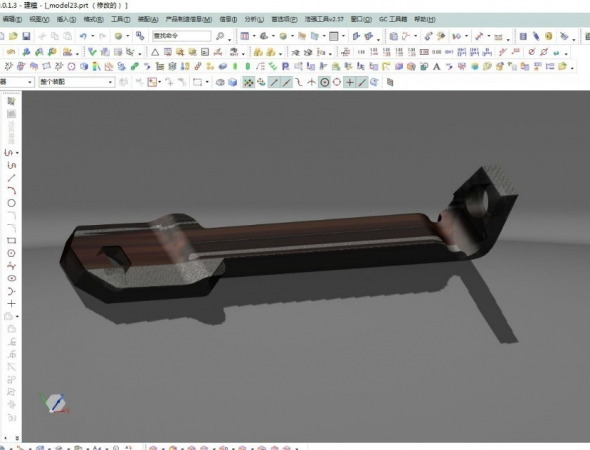Select the Arc tool in left sidebar

(11, 190)
